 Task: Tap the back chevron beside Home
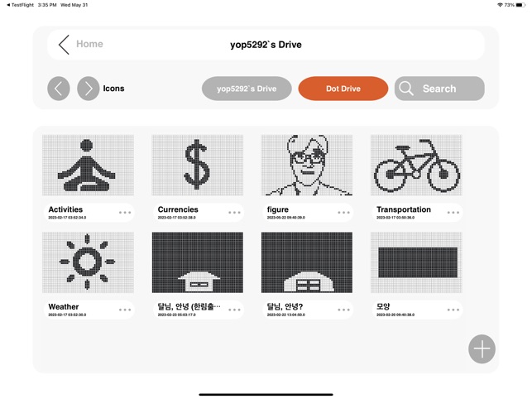[64, 45]
